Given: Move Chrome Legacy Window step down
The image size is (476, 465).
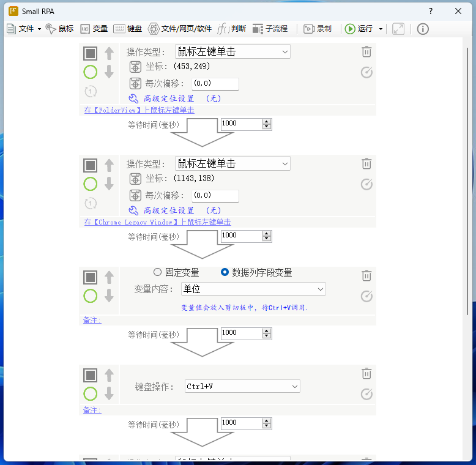Looking at the screenshot, I should tap(109, 184).
